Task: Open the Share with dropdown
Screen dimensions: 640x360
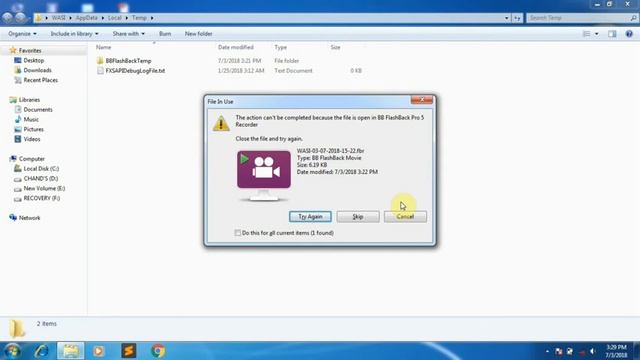Action: tap(129, 34)
